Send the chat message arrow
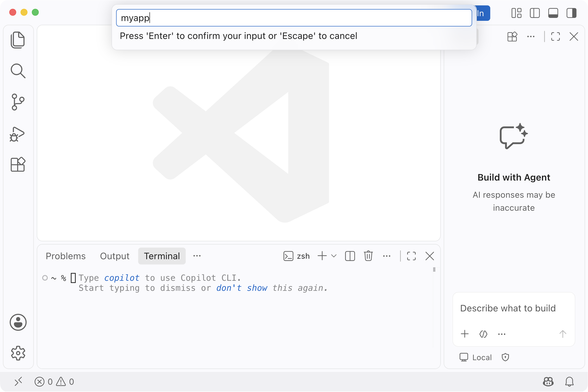 point(563,334)
